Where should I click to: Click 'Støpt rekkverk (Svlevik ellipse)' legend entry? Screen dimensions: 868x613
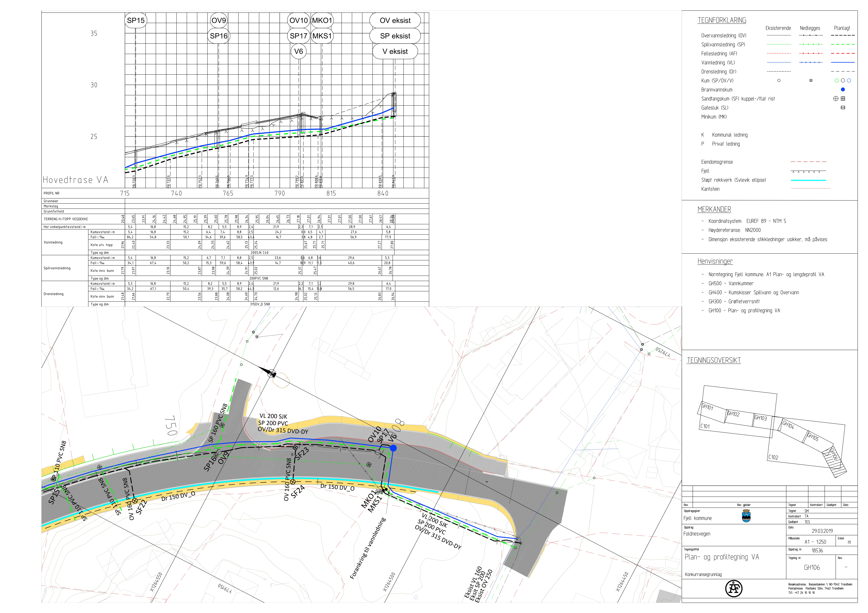733,180
